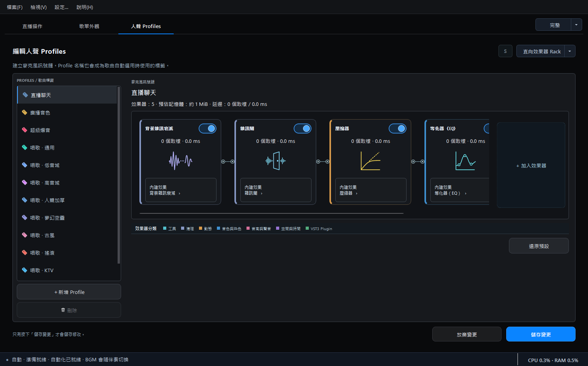Open built-in effect selector 等化器（EQ）
Viewport: 588px width, 366px height.
(x=459, y=190)
